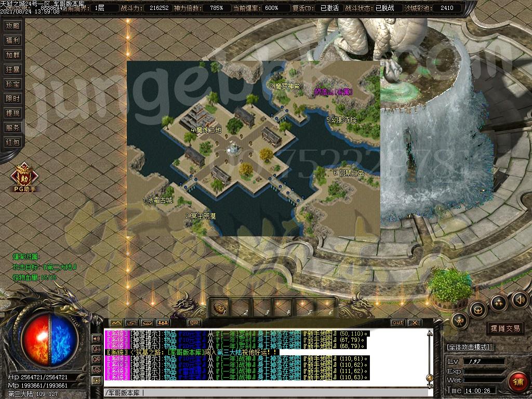Open the 福利 welfare menu
The width and height of the screenshot is (532, 399).
[12, 40]
